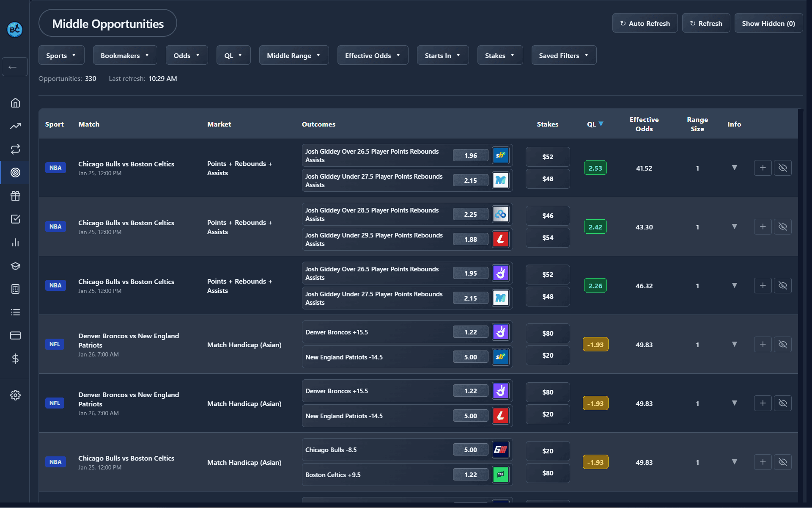
Task: Click the green 2.53 QL badge
Action: click(595, 168)
